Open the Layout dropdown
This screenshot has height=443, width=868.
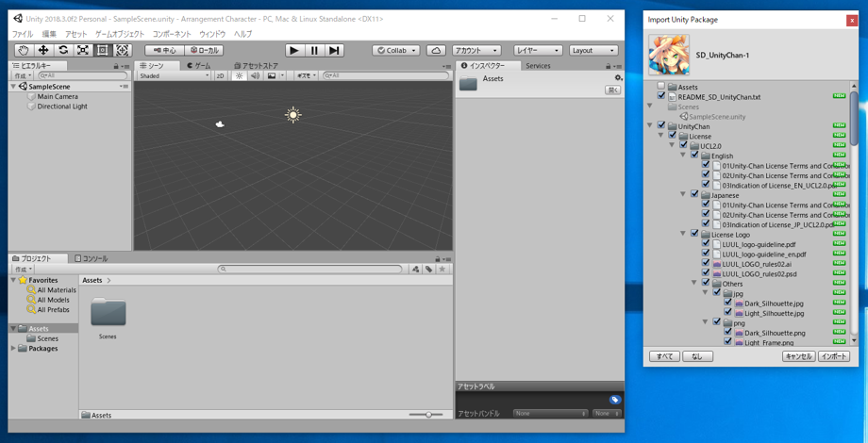point(593,50)
